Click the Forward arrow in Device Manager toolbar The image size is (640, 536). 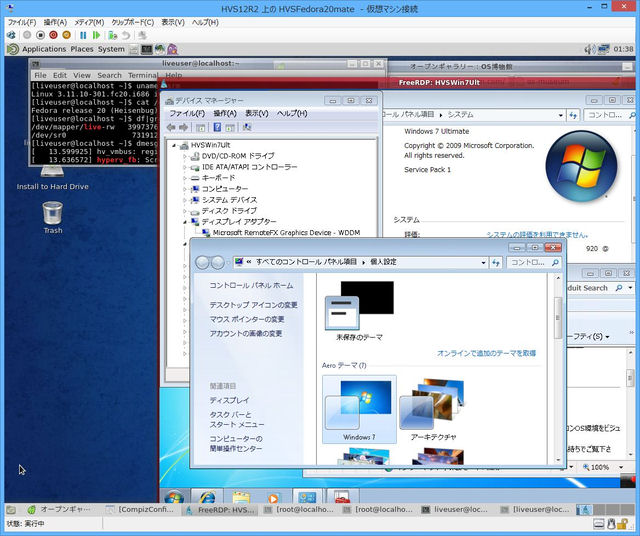[184, 128]
